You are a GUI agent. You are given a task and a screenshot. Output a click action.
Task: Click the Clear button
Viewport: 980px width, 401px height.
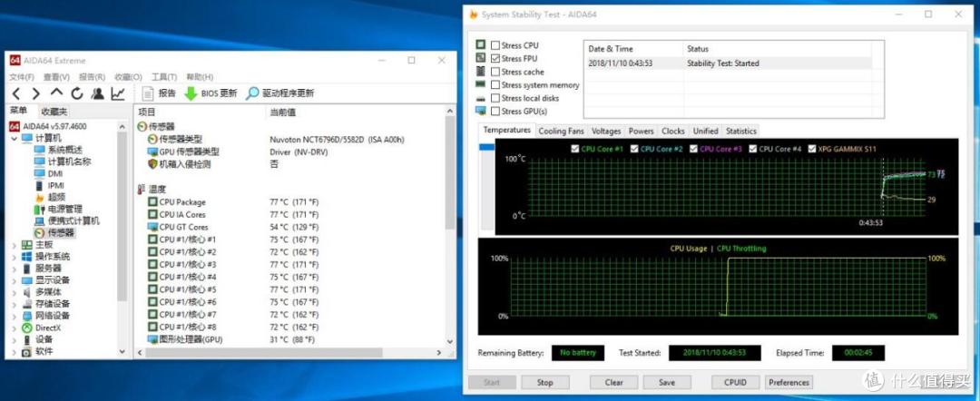point(613,382)
